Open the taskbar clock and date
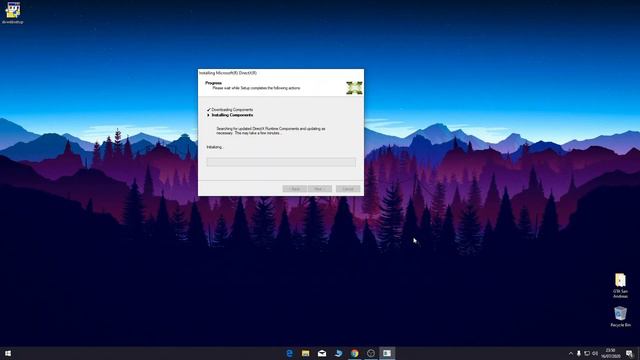 point(611,353)
